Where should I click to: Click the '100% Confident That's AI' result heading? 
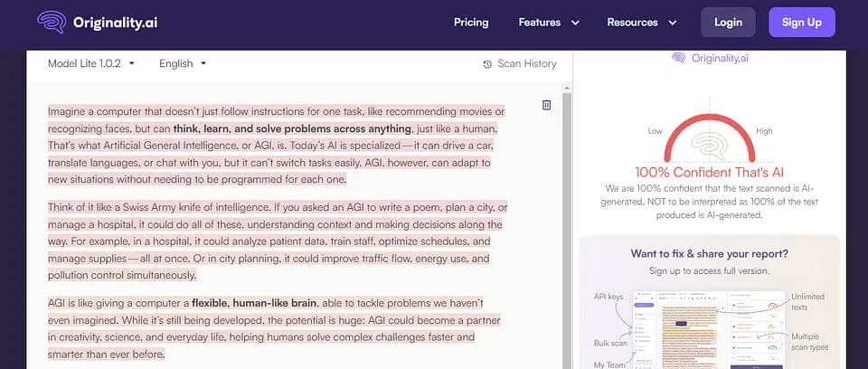(710, 173)
